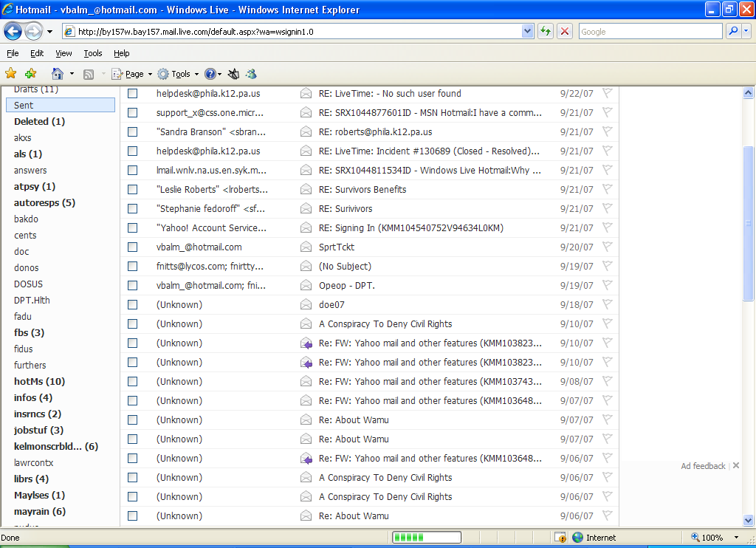Viewport: 756px width, 548px height.
Task: Select checkbox for doe07 message
Action: (x=133, y=304)
